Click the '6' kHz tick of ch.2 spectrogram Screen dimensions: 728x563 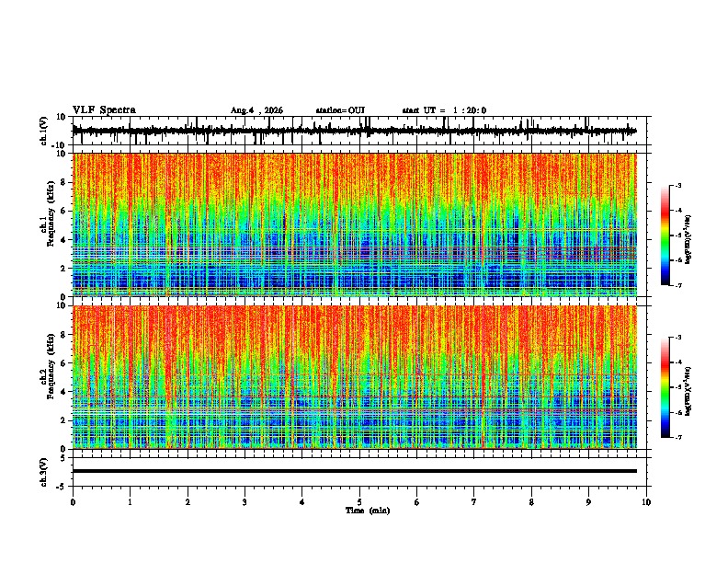(x=64, y=363)
